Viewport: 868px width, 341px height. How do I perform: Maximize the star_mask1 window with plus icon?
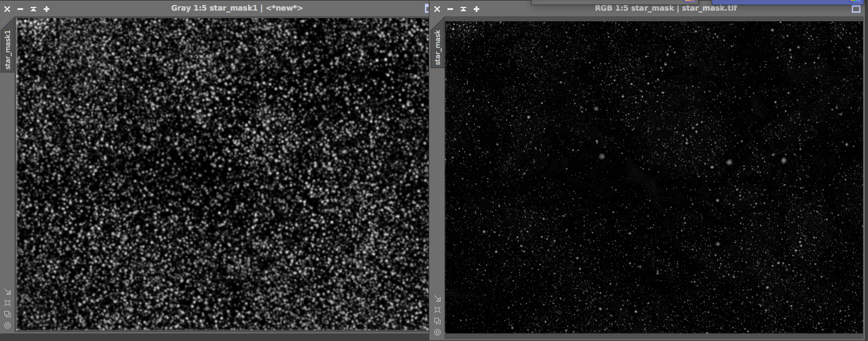point(47,9)
